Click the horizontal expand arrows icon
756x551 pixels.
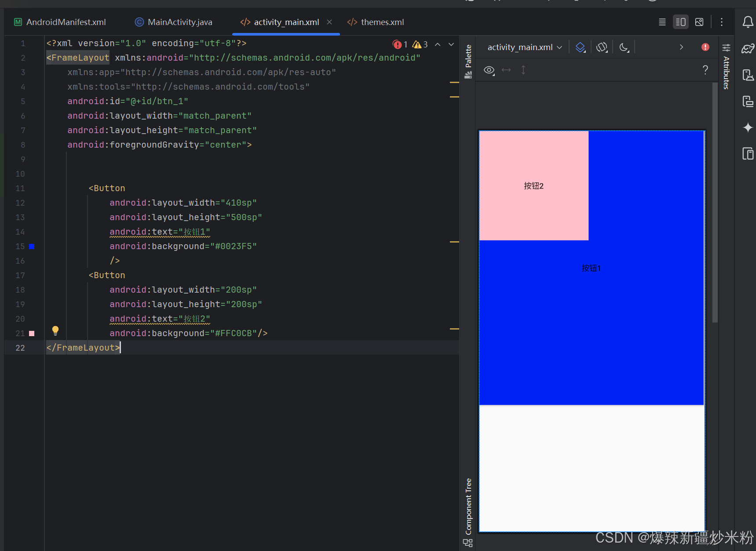[x=506, y=70]
